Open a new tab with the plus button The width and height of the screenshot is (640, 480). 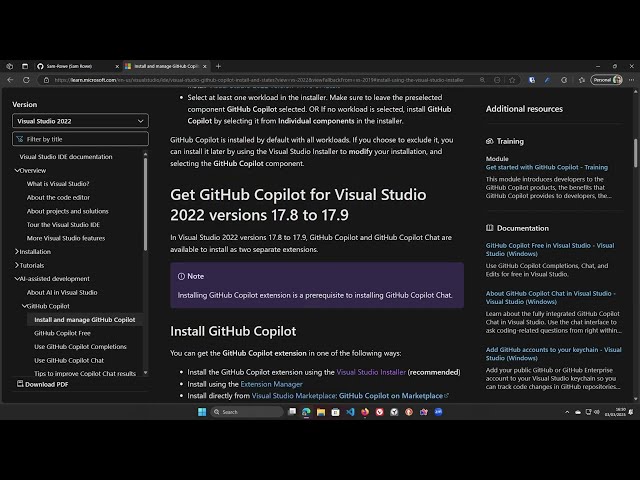tap(218, 66)
